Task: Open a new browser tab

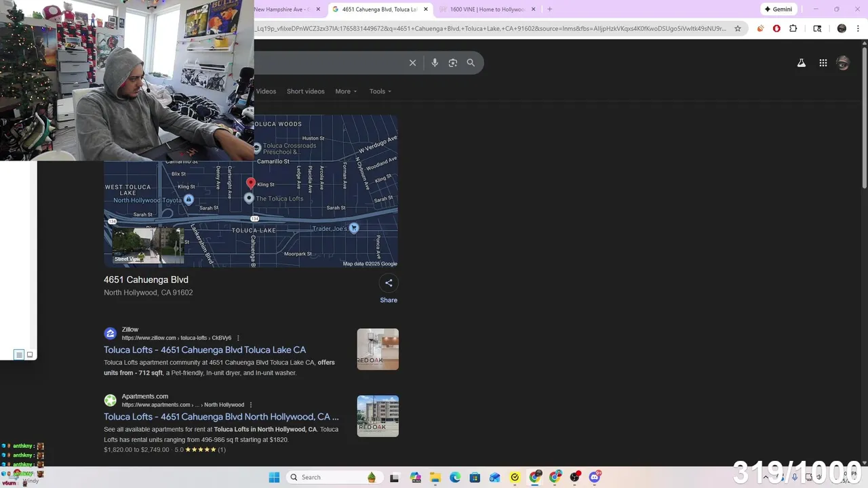Action: 549,9
